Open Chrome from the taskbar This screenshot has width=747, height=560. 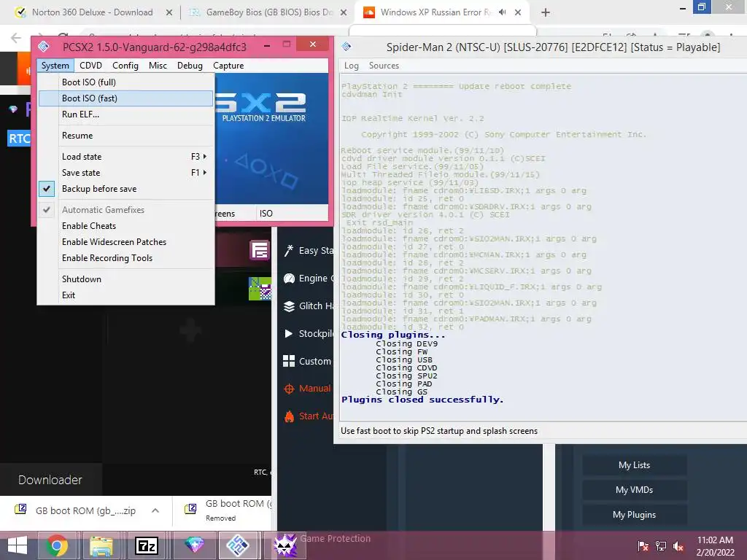[x=57, y=545]
